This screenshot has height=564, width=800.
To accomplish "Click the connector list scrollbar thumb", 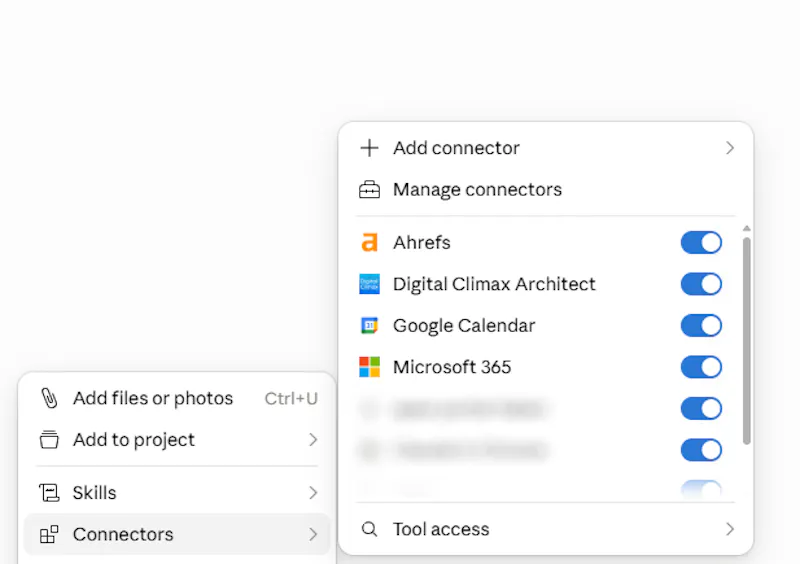I will click(x=746, y=341).
